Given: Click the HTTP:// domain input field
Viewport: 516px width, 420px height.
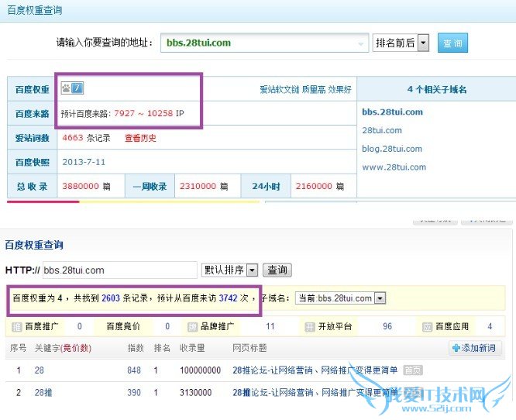Looking at the screenshot, I should [120, 270].
